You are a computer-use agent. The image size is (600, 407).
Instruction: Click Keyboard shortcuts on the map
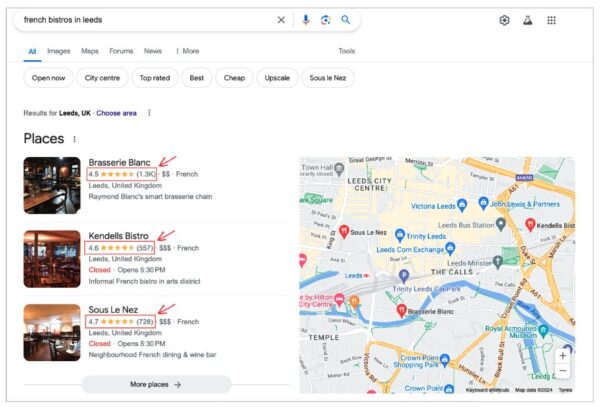click(487, 390)
